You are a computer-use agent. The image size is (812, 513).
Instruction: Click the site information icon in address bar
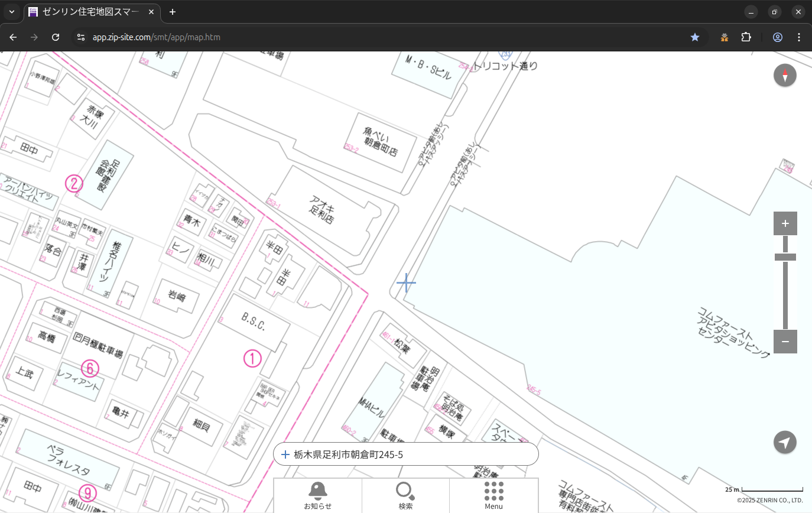tap(82, 37)
